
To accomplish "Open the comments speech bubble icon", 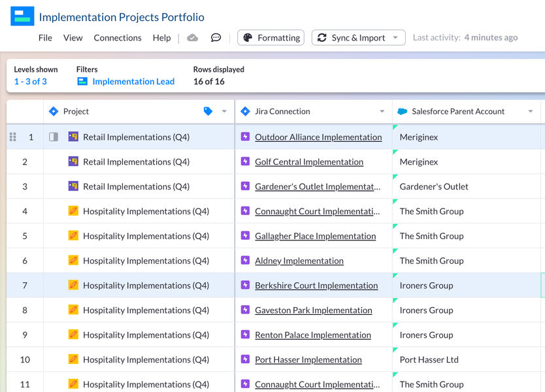I will 216,37.
